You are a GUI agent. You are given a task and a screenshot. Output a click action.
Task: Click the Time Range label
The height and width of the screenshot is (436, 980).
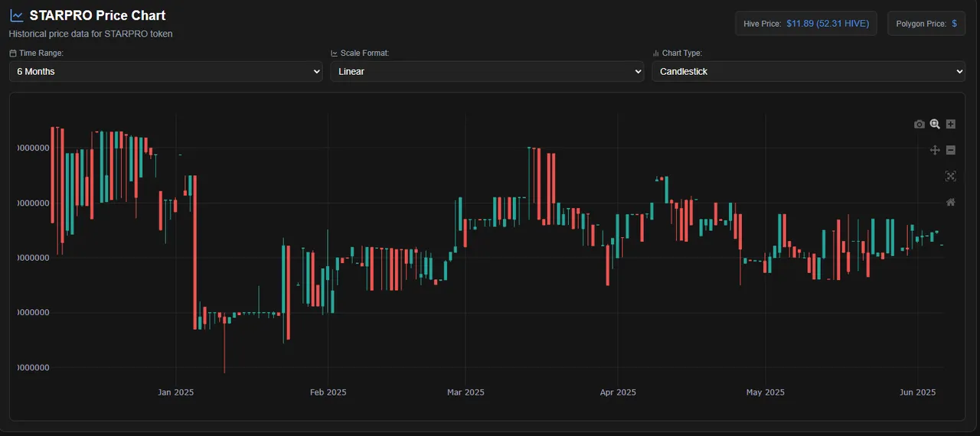(x=41, y=53)
